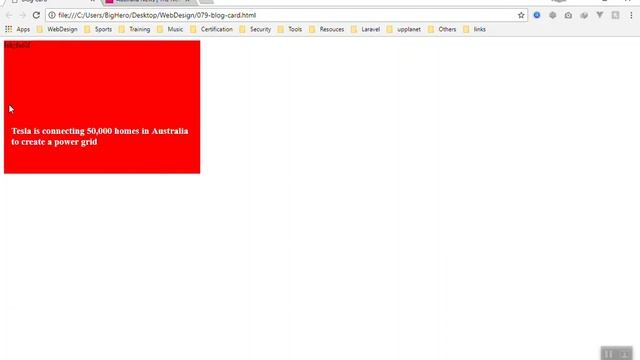Open the upplanet bookmarks folder
Viewport: 640px width, 360px height.
(404, 29)
